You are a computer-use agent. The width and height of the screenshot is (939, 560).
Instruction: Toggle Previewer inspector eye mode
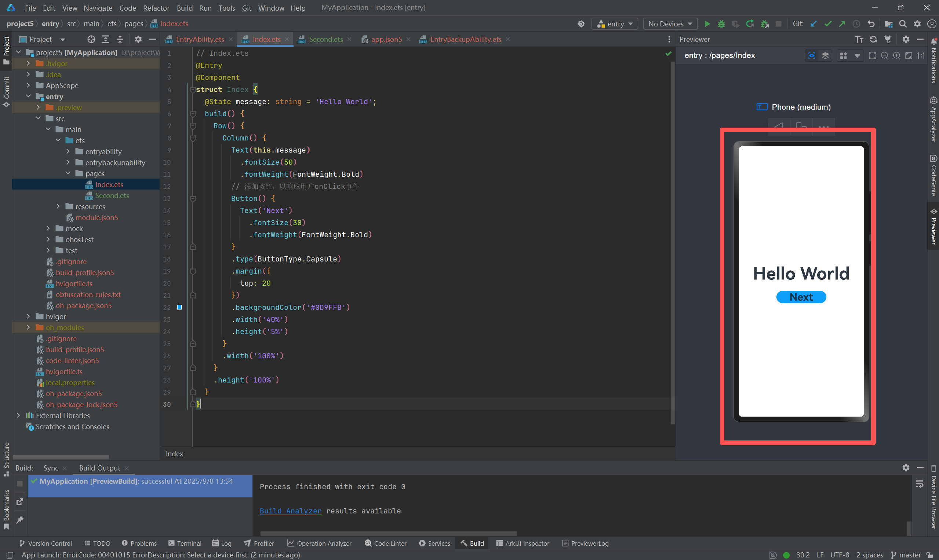811,55
